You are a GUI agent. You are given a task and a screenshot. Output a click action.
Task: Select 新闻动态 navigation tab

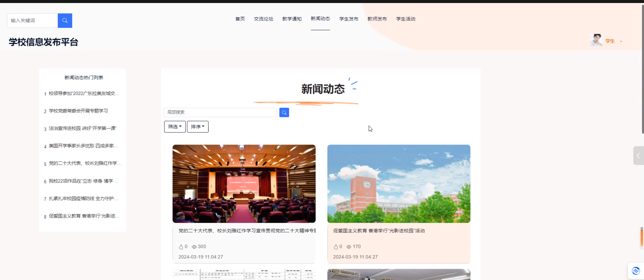pyautogui.click(x=320, y=19)
